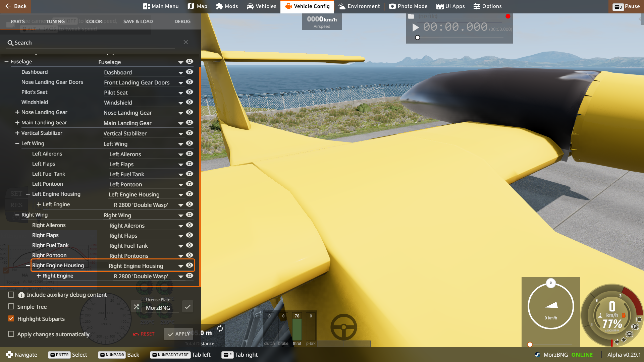Enable the Simple Tree checkbox
This screenshot has width=644, height=362.
[x=11, y=307]
